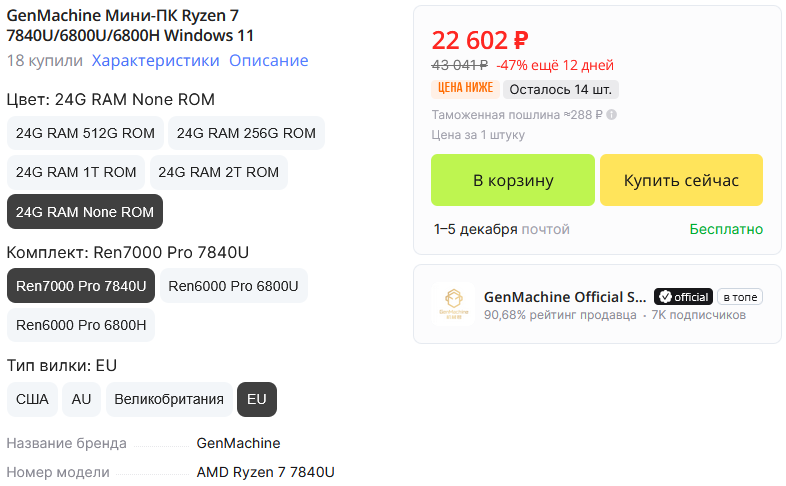Viewport: 786px width, 486px height.
Task: Click the GenMachine seller logo
Action: point(453,305)
